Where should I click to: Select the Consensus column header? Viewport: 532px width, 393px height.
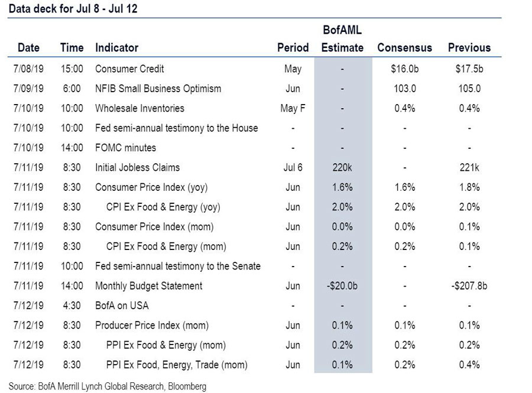405,47
